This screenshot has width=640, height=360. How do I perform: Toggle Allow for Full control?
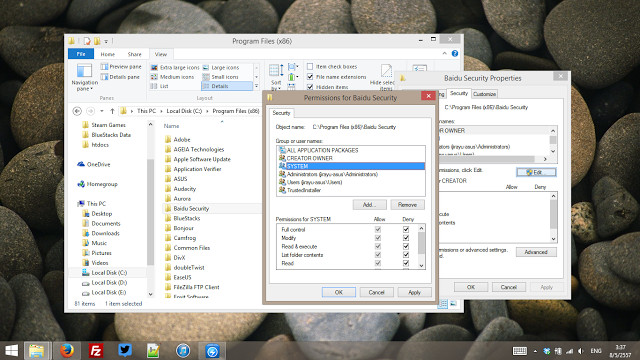pos(378,229)
